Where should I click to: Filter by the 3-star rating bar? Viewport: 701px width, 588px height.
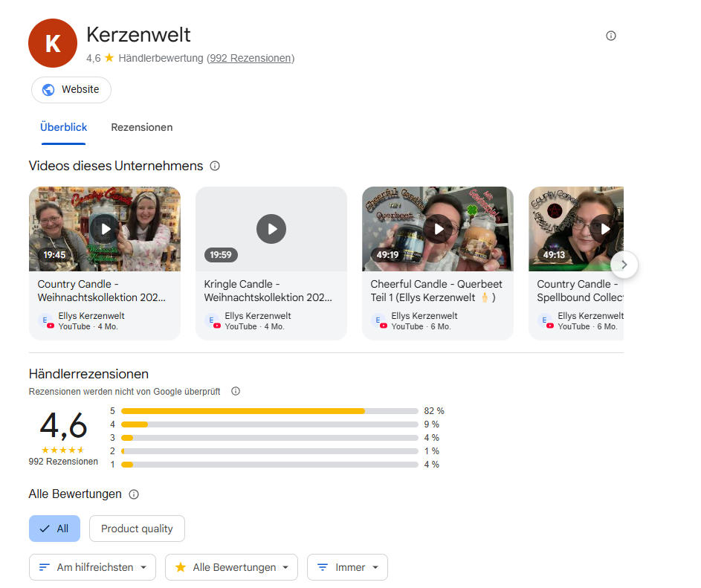pyautogui.click(x=270, y=438)
